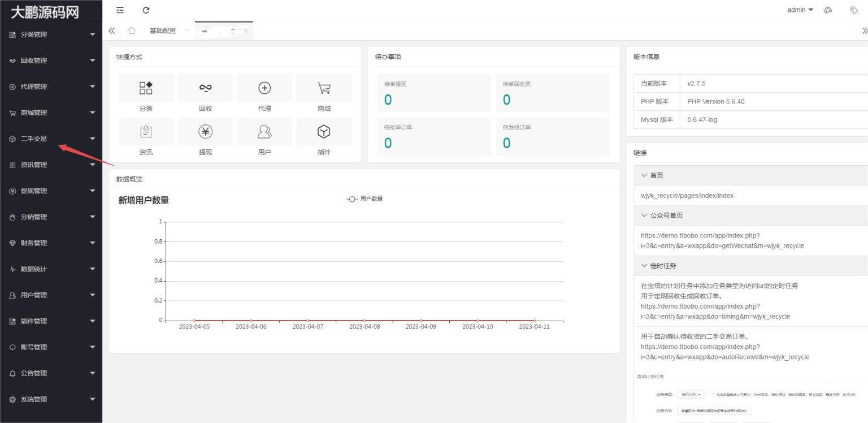Open the 分类 shortcut icon
Viewport: 868px width, 423px height.
pyautogui.click(x=146, y=88)
